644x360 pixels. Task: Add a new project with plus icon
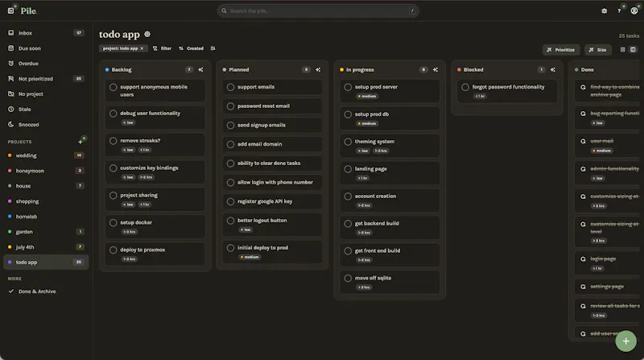click(80, 142)
